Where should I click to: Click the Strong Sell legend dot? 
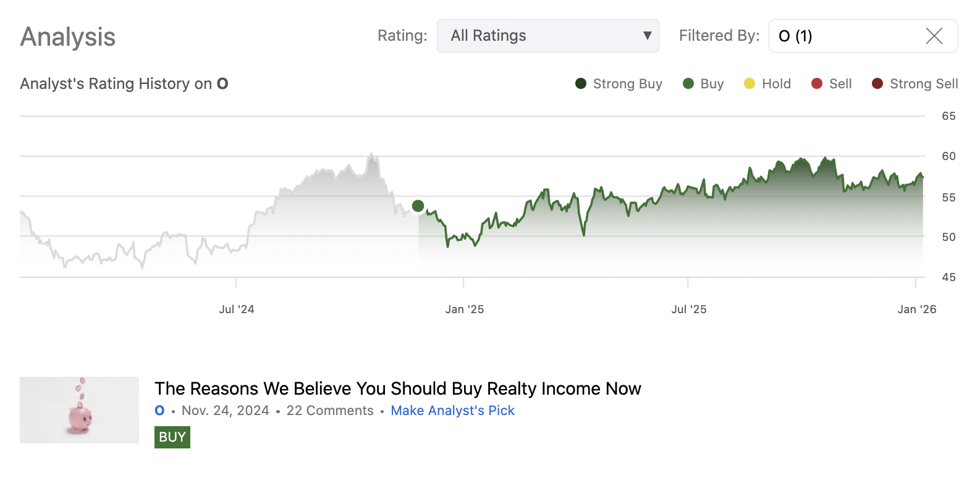click(x=877, y=83)
